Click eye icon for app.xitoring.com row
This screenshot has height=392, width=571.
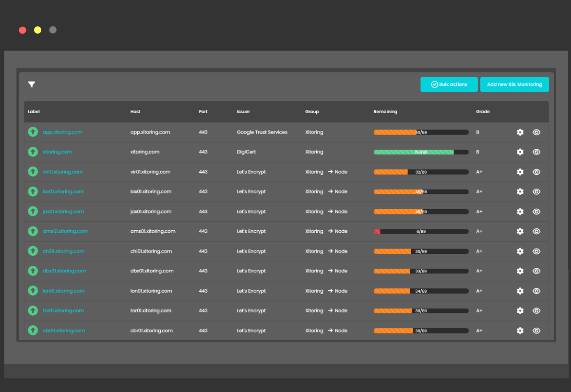536,132
